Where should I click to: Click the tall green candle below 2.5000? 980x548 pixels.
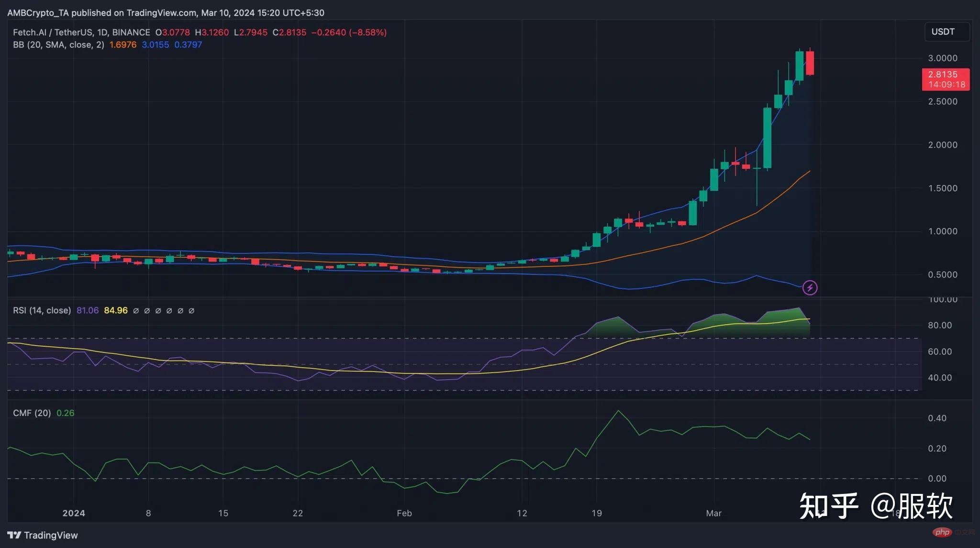coord(767,138)
